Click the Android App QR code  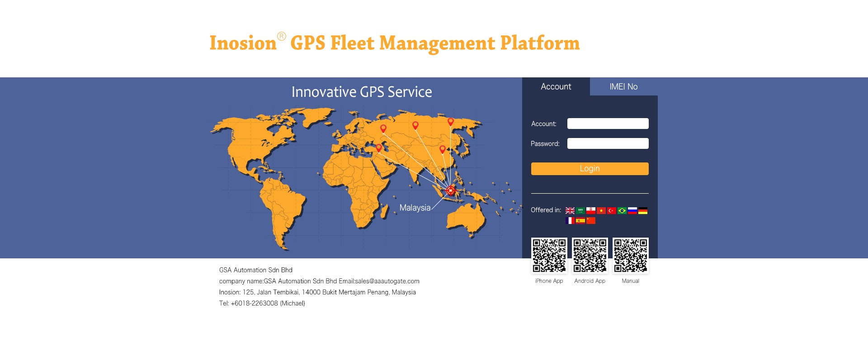590,256
